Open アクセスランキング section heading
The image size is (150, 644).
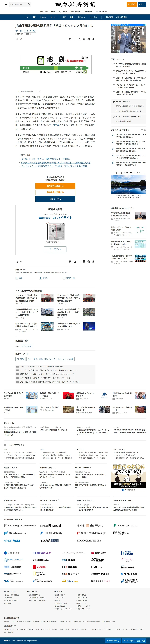(120, 130)
